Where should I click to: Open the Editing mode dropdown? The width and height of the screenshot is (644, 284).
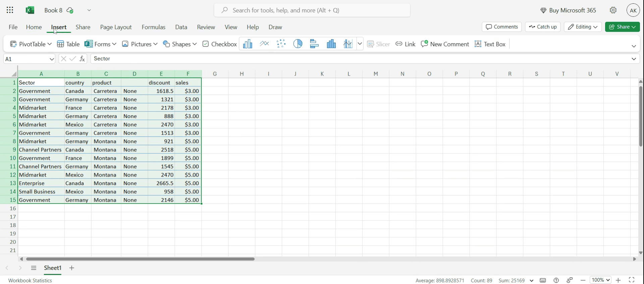pyautogui.click(x=583, y=27)
